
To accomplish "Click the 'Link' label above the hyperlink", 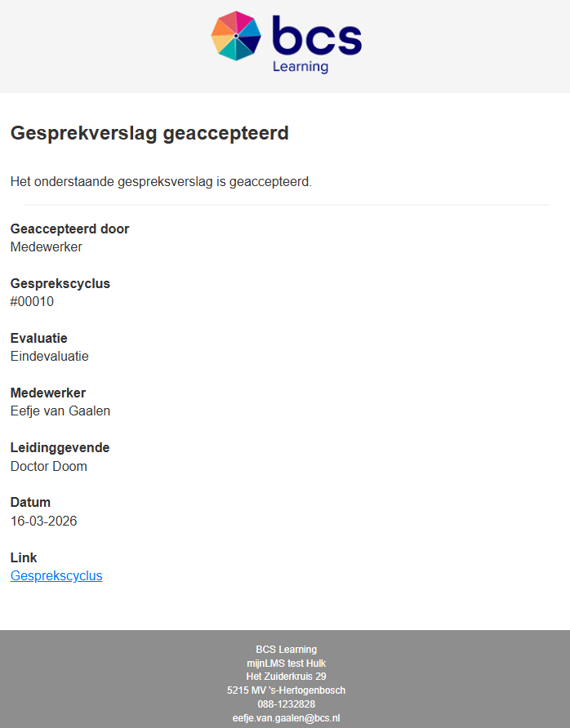I will click(x=23, y=558).
